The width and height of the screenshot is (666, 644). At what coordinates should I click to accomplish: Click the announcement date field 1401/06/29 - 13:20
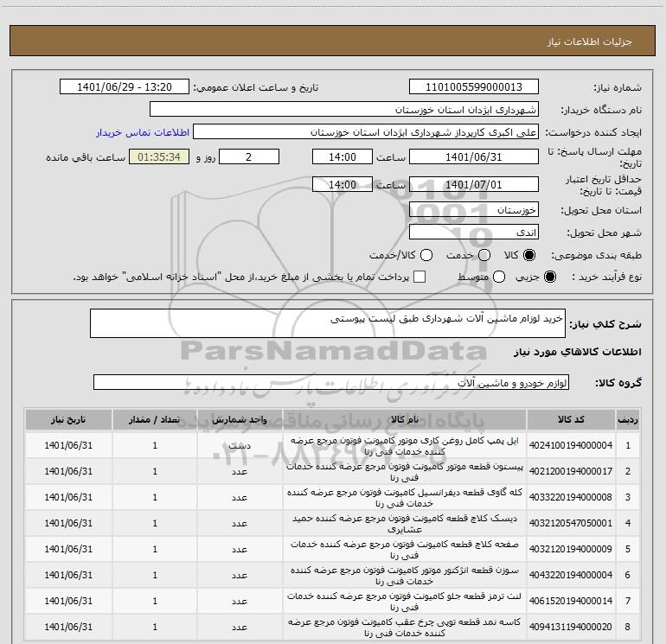(x=125, y=87)
